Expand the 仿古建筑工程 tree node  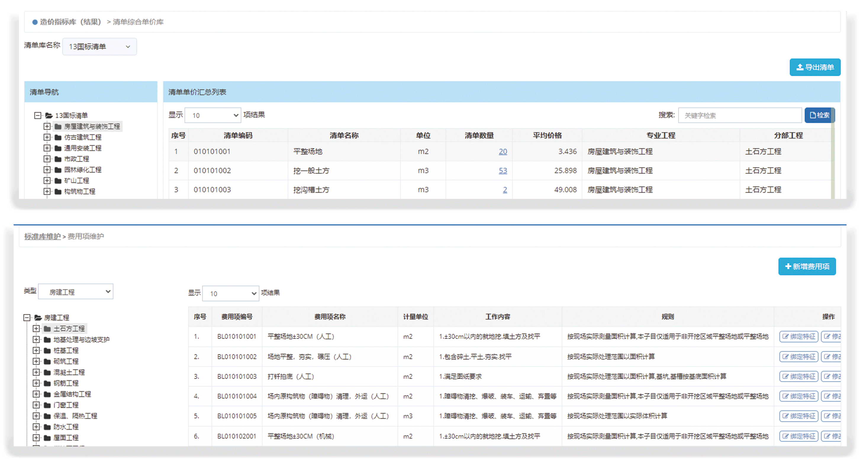click(47, 137)
